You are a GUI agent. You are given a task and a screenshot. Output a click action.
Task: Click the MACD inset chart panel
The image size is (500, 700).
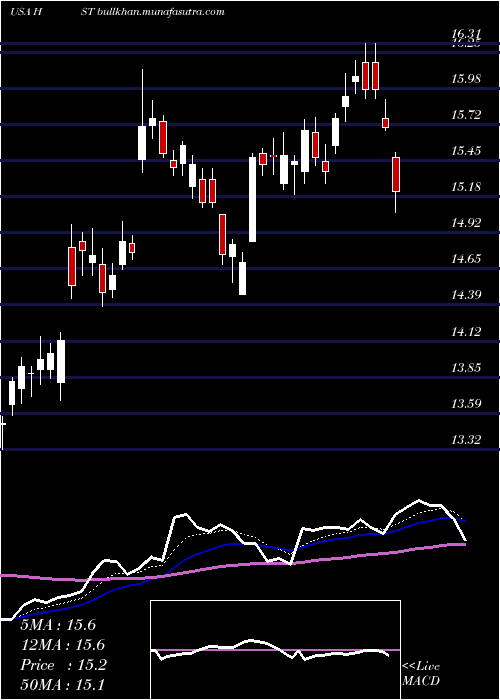click(275, 650)
